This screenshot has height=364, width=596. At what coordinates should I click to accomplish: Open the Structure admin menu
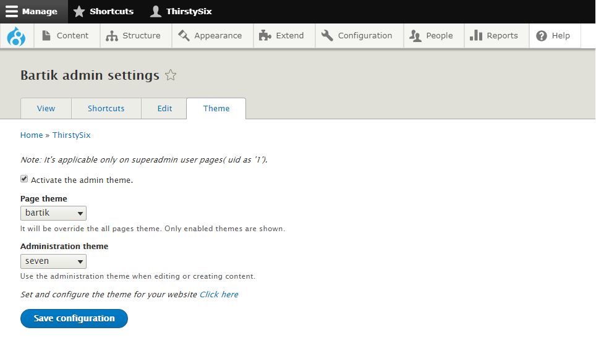coord(136,36)
